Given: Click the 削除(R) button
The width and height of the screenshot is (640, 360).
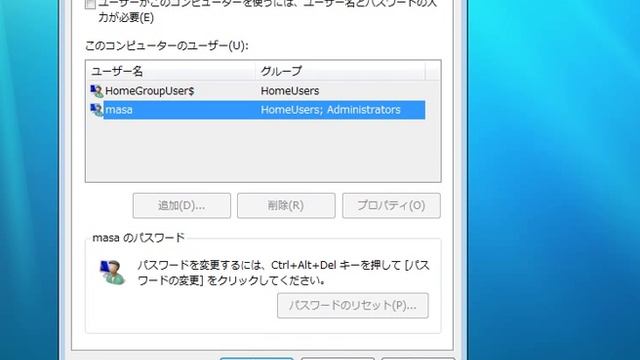Looking at the screenshot, I should [x=286, y=205].
